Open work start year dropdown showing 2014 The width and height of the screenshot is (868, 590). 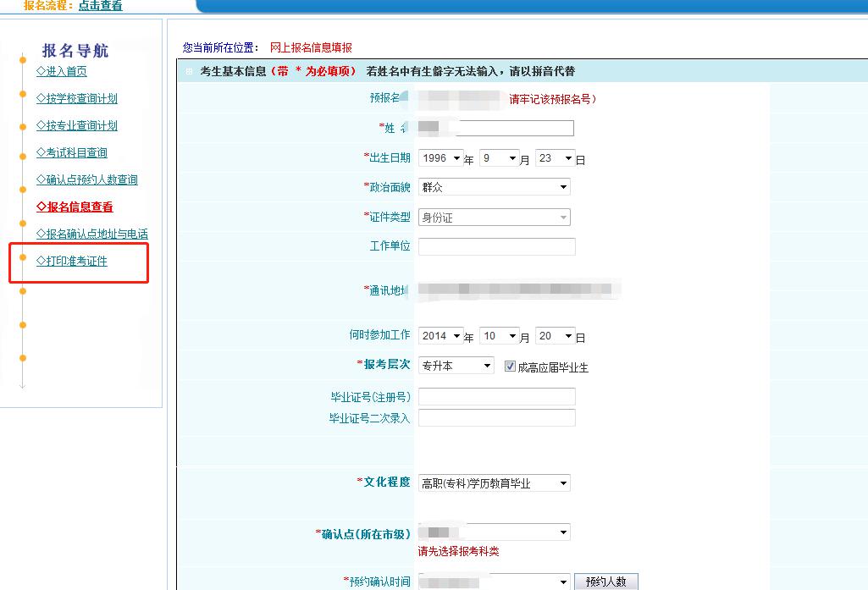point(440,336)
